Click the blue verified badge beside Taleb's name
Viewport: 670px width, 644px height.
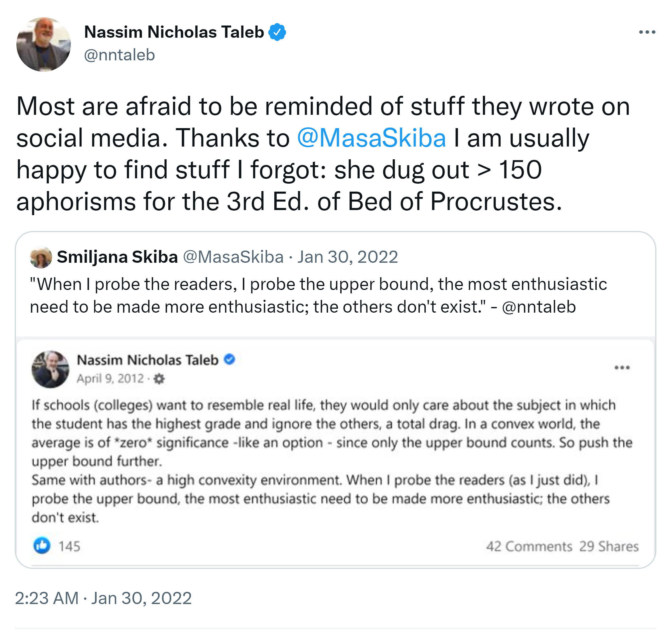pos(277,32)
